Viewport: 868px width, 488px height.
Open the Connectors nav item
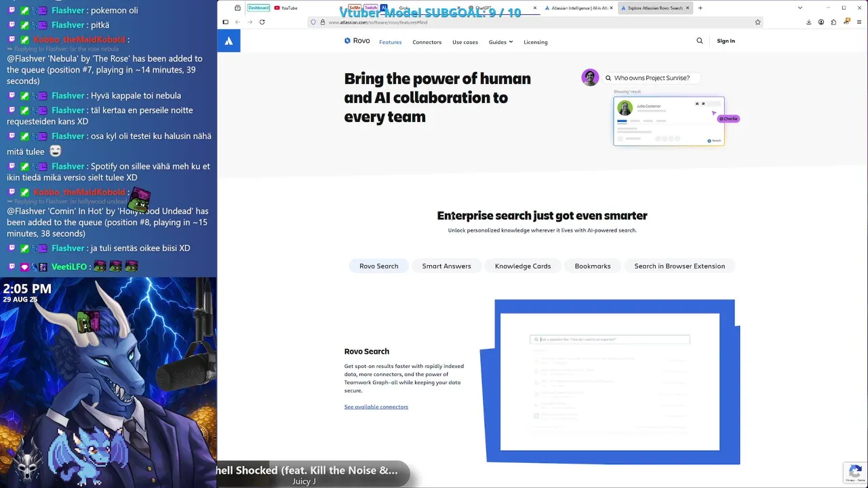[427, 42]
